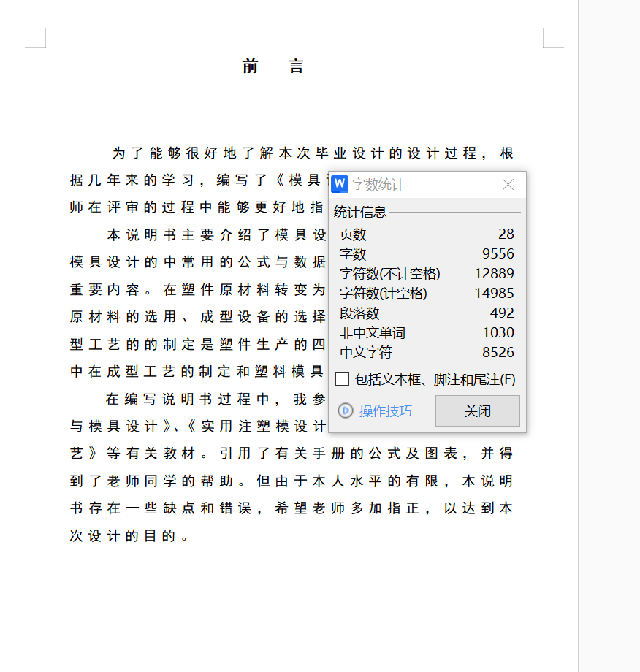This screenshot has height=672, width=640.
Task: Click the 统计信息 section label
Action: [x=360, y=212]
